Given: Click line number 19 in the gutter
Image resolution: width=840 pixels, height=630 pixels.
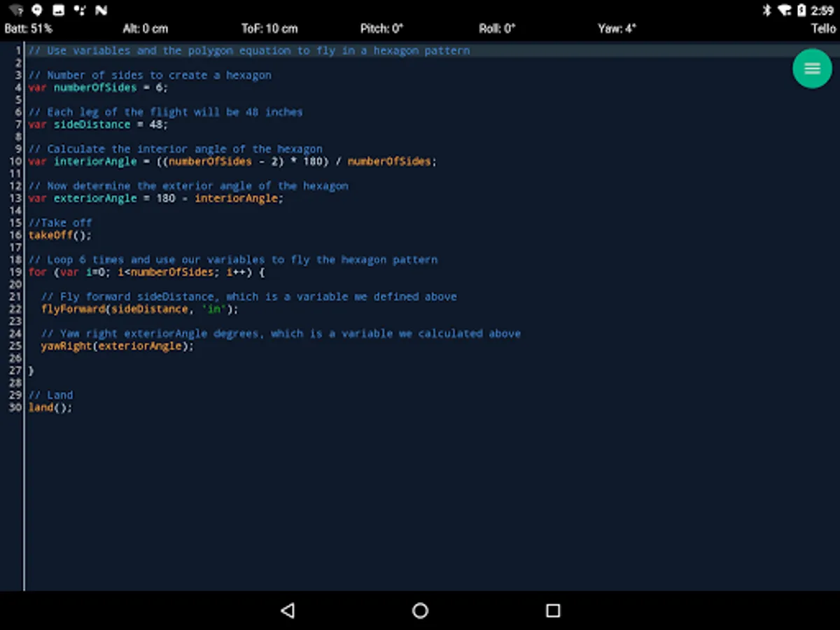Looking at the screenshot, I should coord(15,272).
